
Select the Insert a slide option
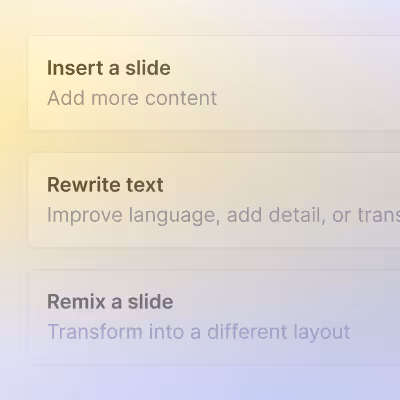click(x=214, y=83)
